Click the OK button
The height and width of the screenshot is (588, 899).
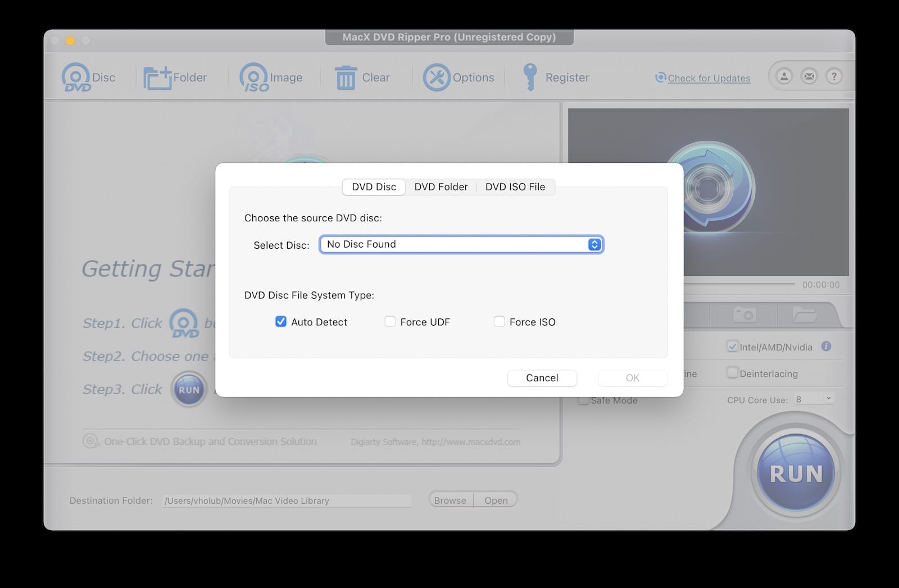(x=633, y=378)
